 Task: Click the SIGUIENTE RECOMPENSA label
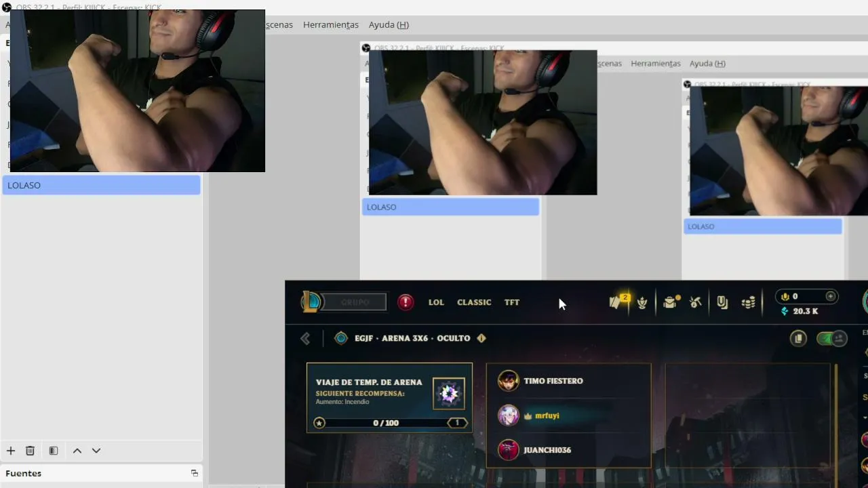360,393
